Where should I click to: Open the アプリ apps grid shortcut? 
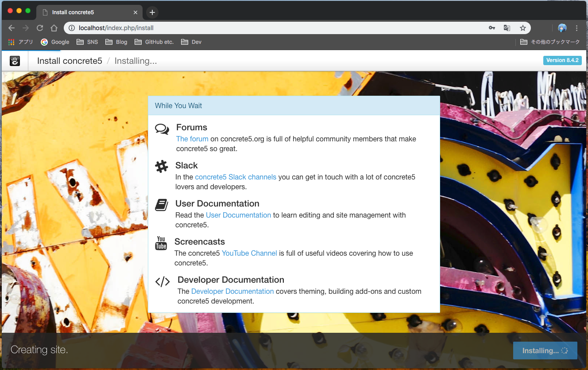point(21,42)
